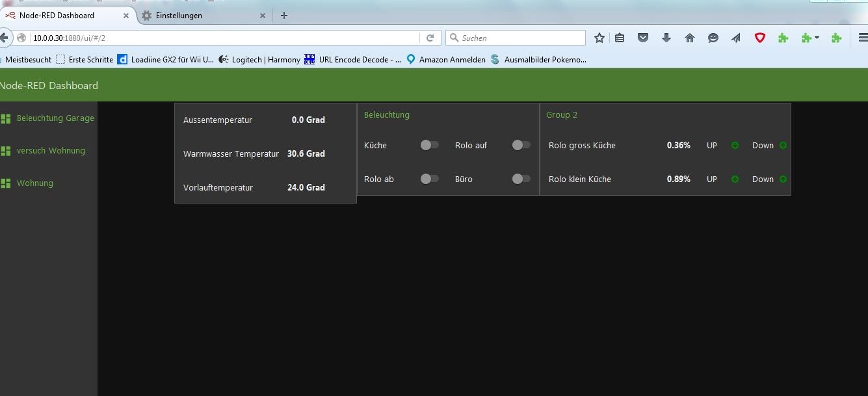This screenshot has width=868, height=396.
Task: Bookmark this page with the star icon
Action: (599, 38)
